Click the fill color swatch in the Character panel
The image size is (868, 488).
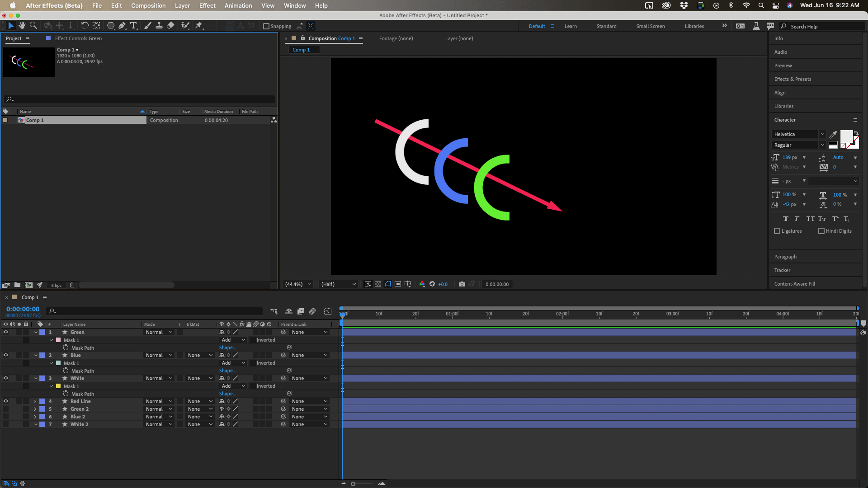tap(846, 136)
